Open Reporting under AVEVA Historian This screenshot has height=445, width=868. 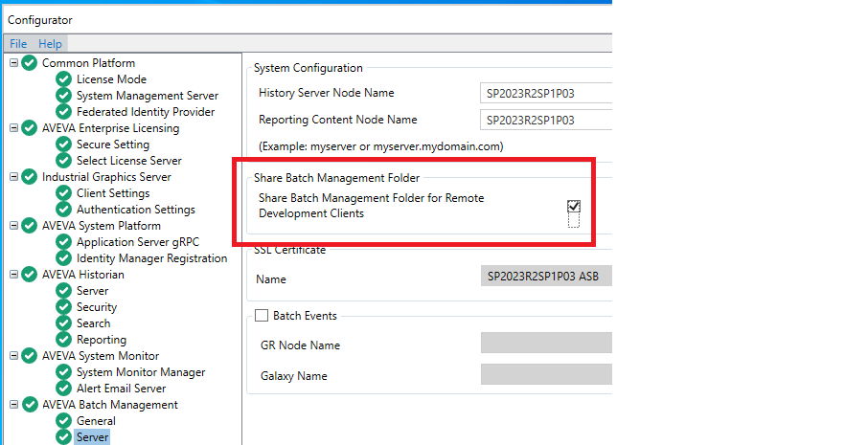[102, 340]
